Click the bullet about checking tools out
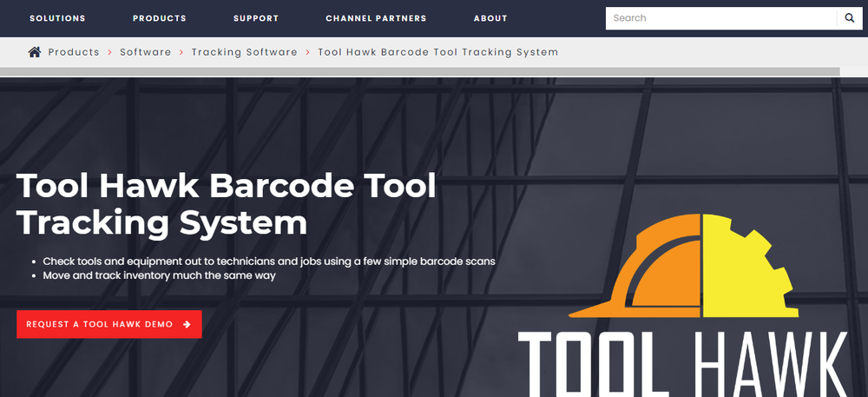This screenshot has width=868, height=397. point(269,261)
